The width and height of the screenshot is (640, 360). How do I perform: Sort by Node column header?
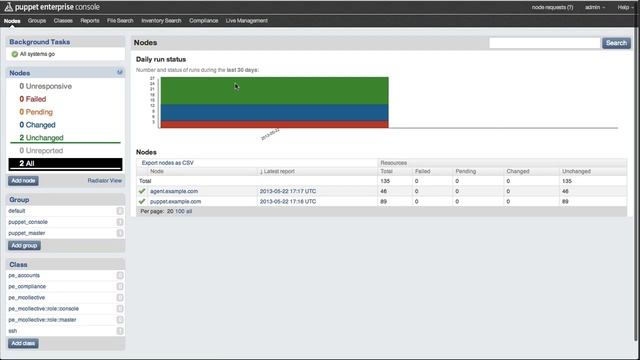(x=157, y=171)
